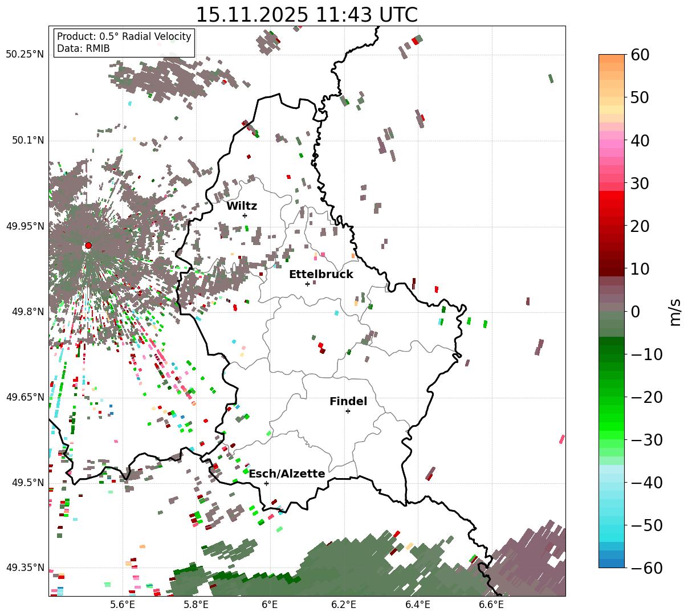This screenshot has height=616, width=688.
Task: Click the bright red colorbar segment near 25
Action: coord(612,204)
